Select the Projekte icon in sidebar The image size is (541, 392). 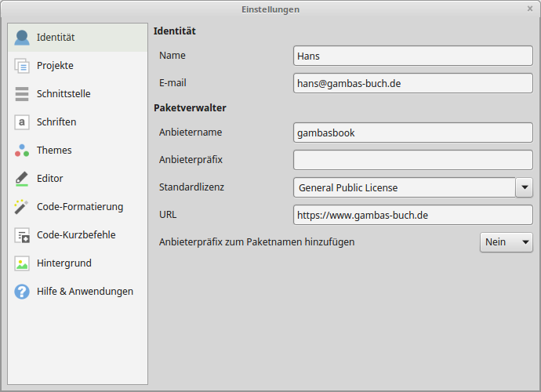22,66
